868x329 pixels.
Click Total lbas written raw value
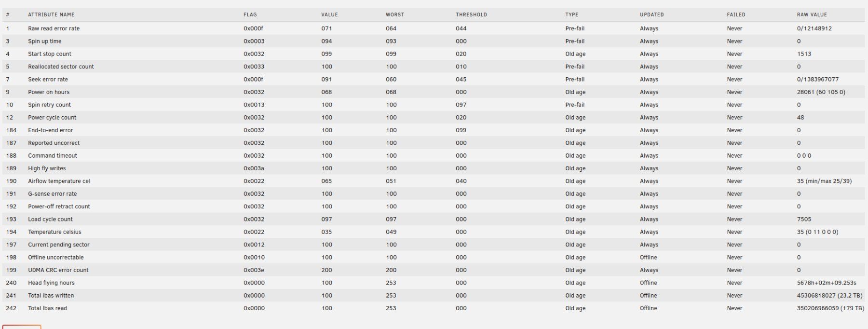tap(829, 296)
